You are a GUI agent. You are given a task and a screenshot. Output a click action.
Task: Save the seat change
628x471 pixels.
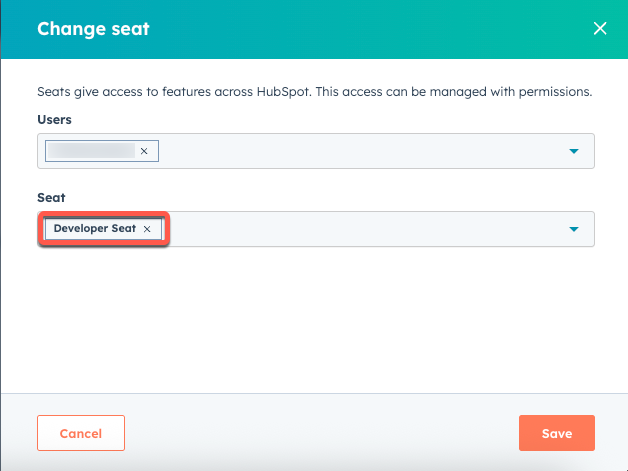(x=557, y=433)
